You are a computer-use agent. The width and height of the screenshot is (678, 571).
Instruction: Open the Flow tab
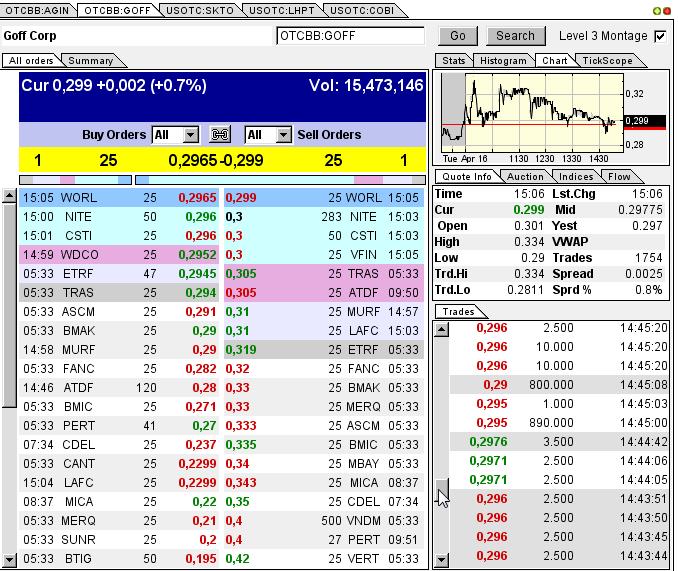pyautogui.click(x=619, y=176)
